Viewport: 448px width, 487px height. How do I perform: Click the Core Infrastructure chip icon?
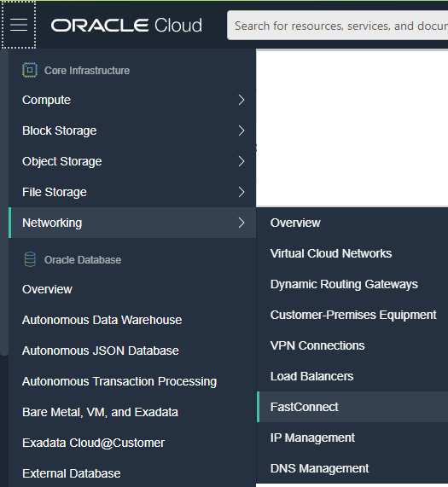pos(30,70)
